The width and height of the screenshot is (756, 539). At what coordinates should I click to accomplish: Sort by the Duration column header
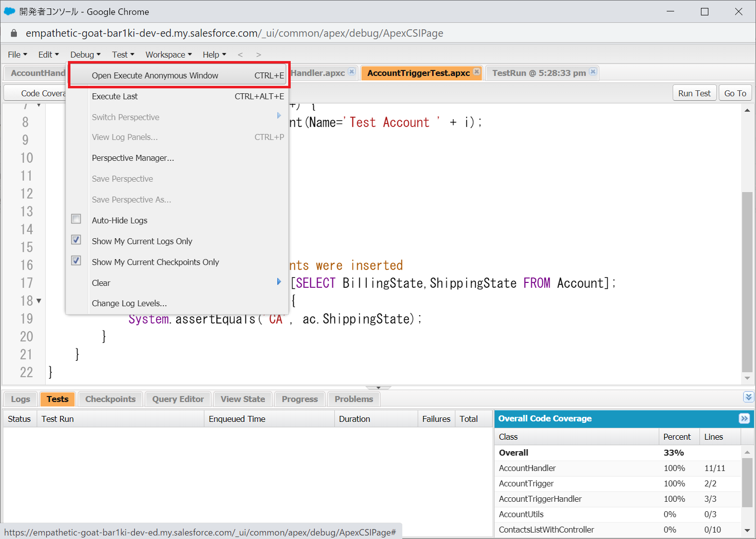[377, 419]
